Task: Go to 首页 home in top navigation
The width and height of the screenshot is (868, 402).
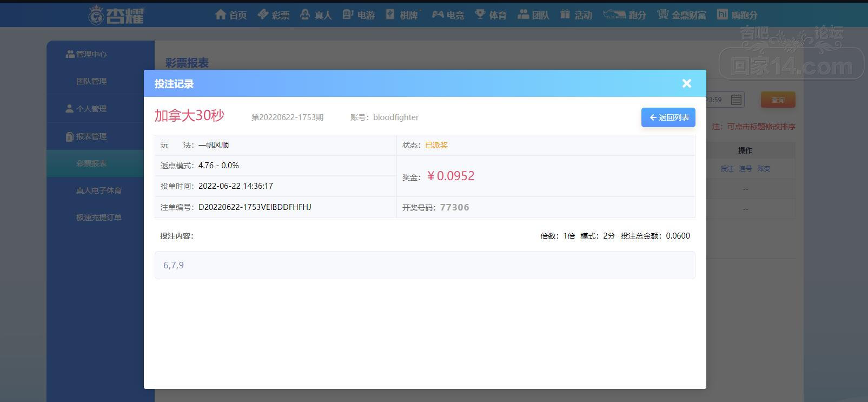Action: coord(231,15)
